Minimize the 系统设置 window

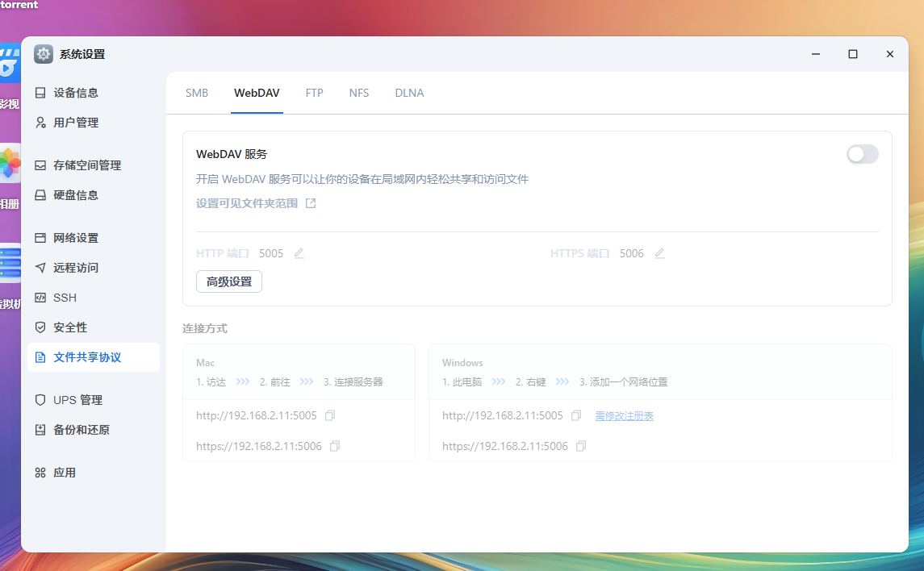[816, 54]
